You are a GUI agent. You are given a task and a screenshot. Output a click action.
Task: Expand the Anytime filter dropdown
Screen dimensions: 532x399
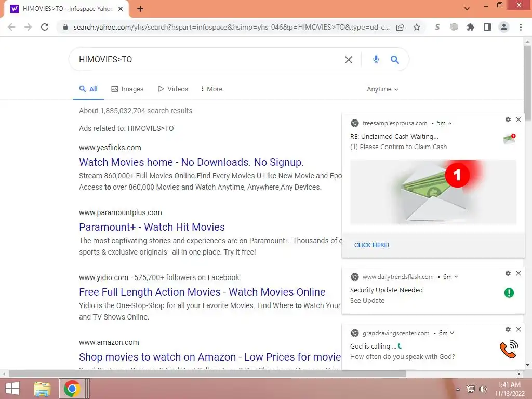383,89
